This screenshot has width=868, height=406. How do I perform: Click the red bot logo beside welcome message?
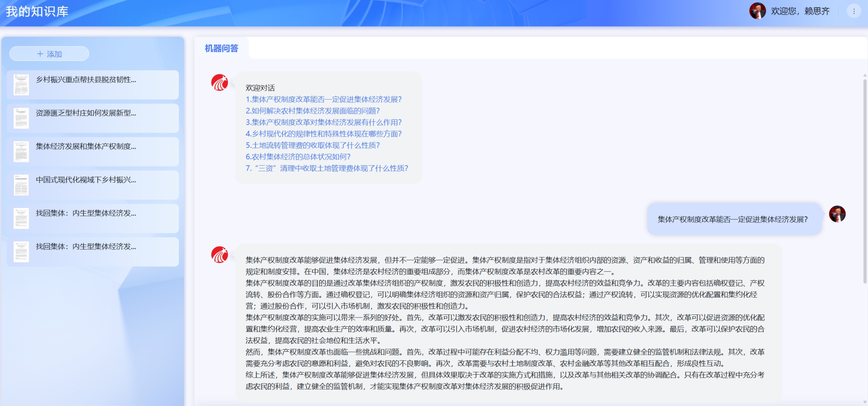coord(220,83)
